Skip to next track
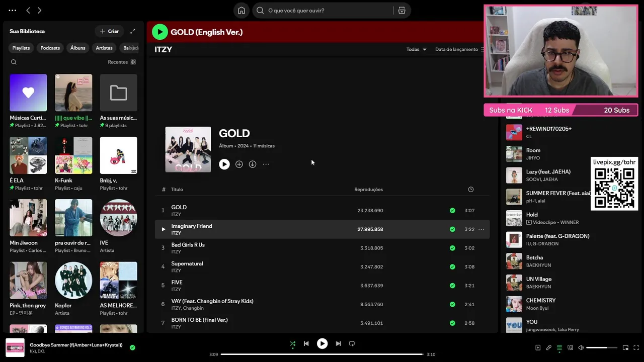Image resolution: width=644 pixels, height=362 pixels. [338, 344]
